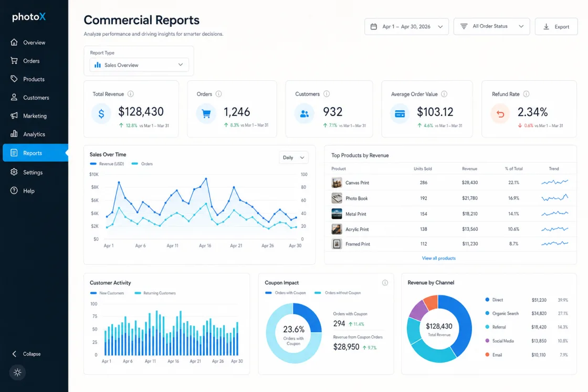Click View all products link
This screenshot has height=392, width=588.
(x=439, y=258)
